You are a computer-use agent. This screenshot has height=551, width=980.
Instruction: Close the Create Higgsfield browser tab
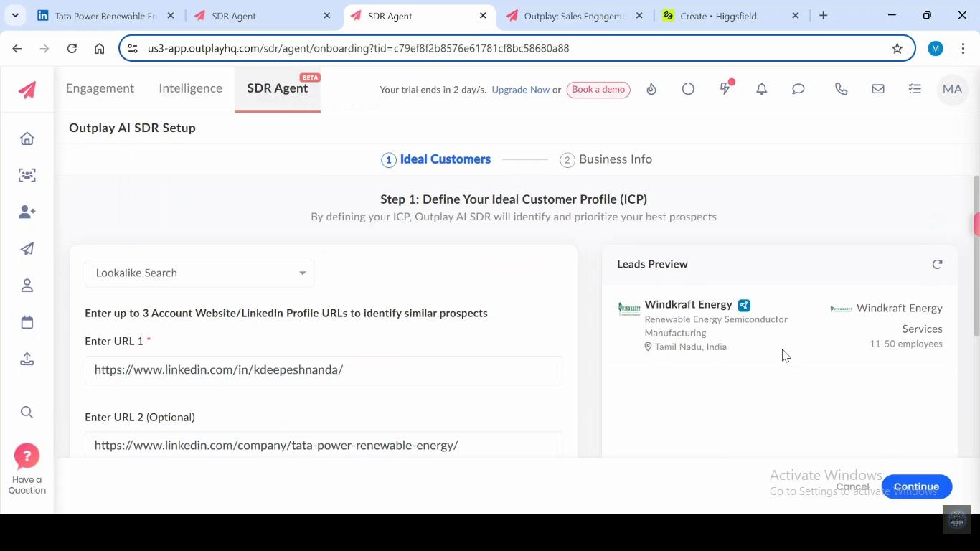click(795, 16)
